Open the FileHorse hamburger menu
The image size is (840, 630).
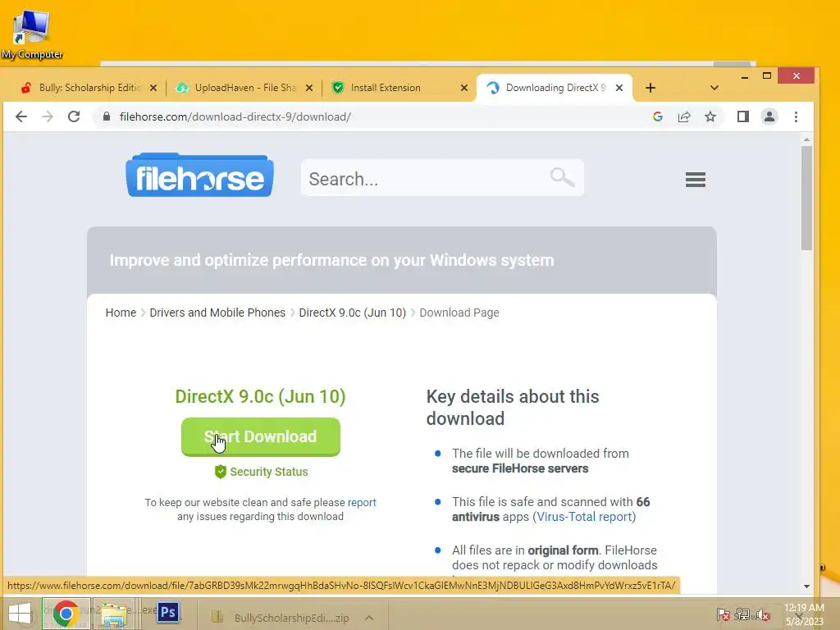[696, 180]
